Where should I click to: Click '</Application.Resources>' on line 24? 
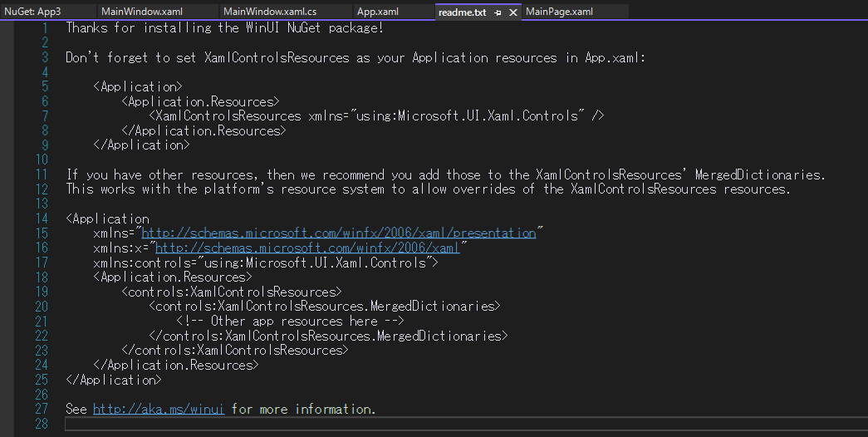tap(176, 365)
